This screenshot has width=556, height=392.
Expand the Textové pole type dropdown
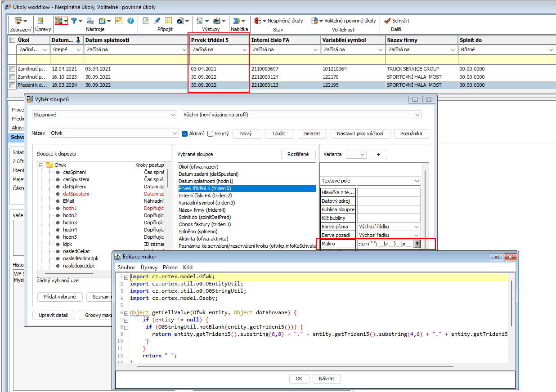coord(371,181)
